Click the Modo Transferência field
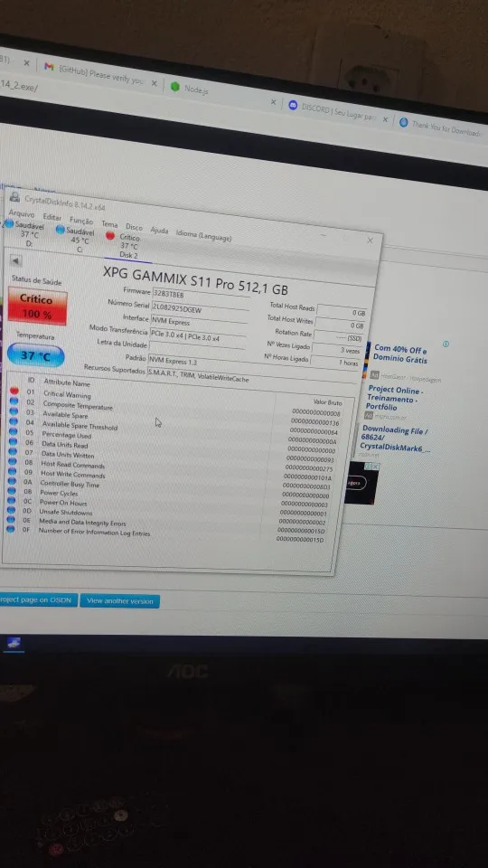The width and height of the screenshot is (488, 868). point(197,336)
